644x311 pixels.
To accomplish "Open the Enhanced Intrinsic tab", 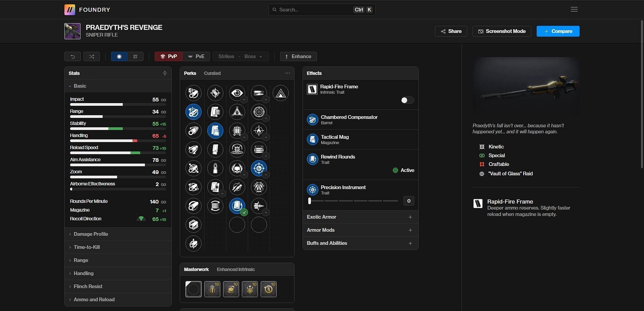I will [x=236, y=269].
